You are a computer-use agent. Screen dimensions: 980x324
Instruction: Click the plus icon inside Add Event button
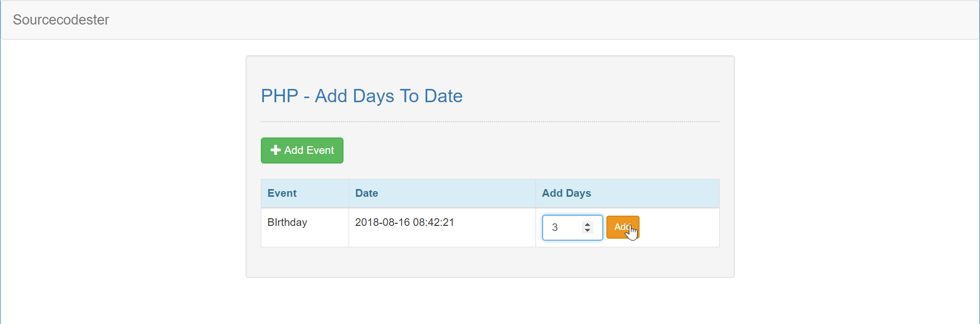pyautogui.click(x=276, y=150)
